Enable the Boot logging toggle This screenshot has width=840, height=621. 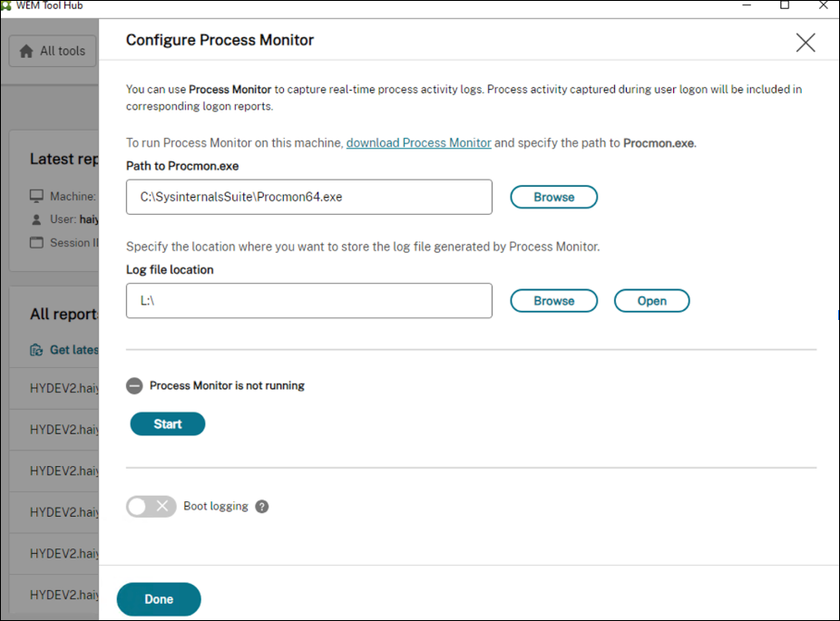point(151,506)
